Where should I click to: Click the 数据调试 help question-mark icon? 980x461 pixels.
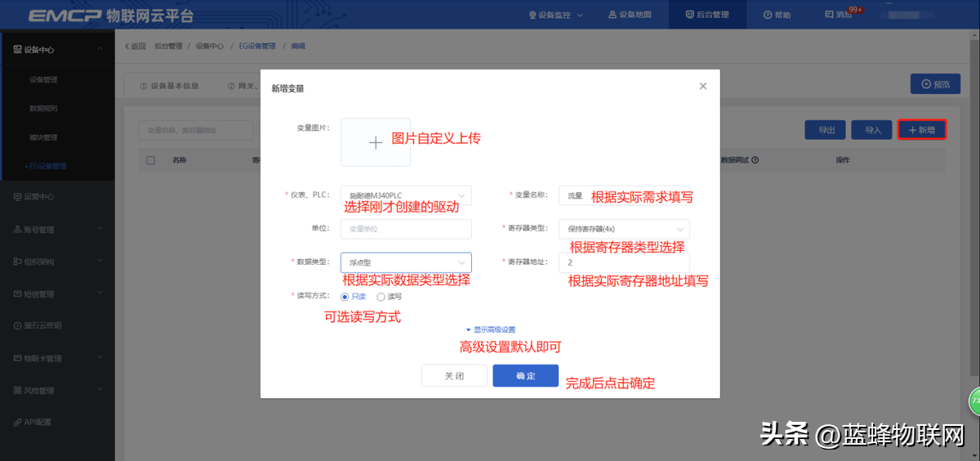tap(755, 160)
